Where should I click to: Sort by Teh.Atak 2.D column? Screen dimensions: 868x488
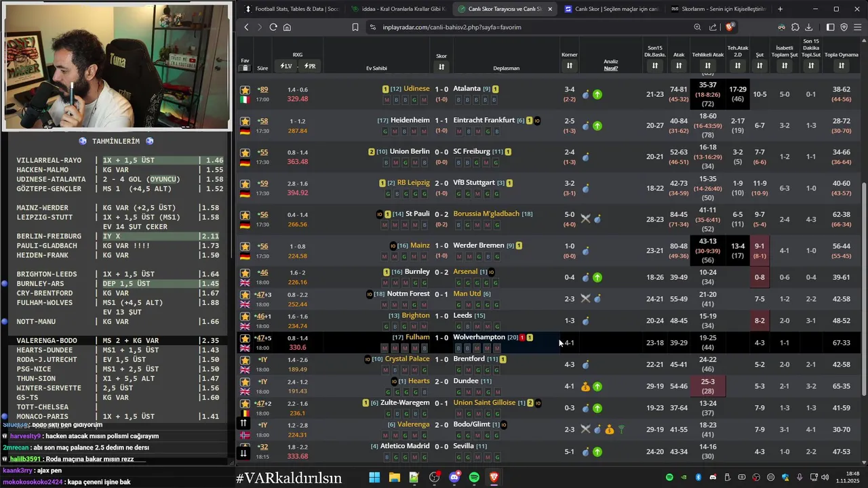[738, 66]
